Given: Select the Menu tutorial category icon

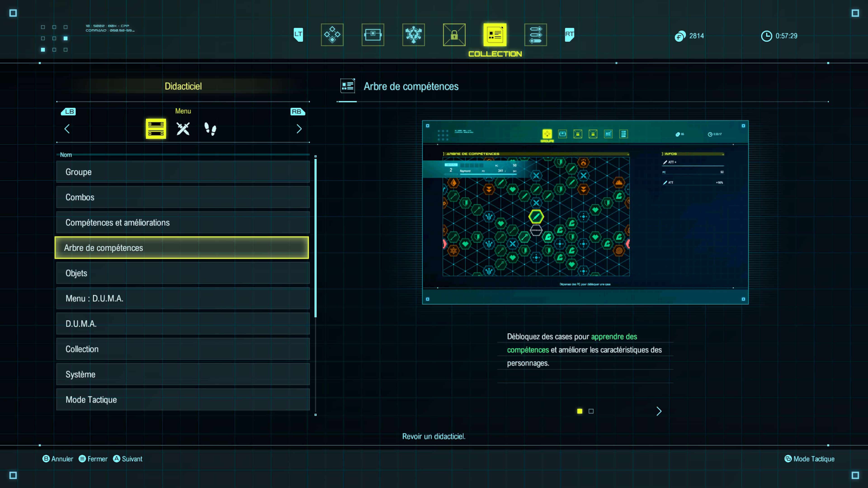Looking at the screenshot, I should 156,129.
